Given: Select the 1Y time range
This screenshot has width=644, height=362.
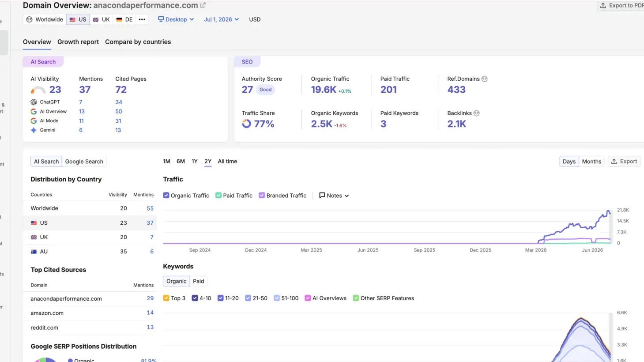Looking at the screenshot, I should coord(195,162).
